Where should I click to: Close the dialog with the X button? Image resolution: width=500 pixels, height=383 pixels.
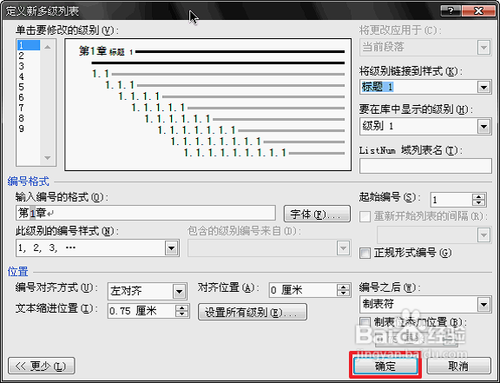coord(479,11)
